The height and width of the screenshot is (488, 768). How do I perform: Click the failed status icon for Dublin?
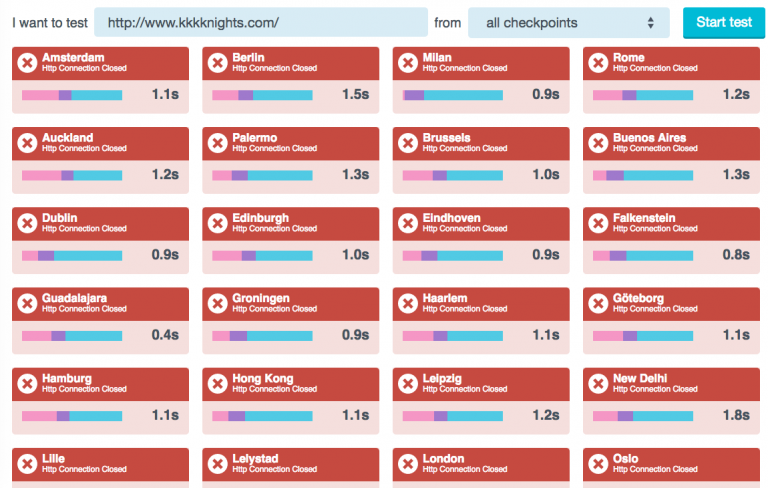tap(27, 223)
